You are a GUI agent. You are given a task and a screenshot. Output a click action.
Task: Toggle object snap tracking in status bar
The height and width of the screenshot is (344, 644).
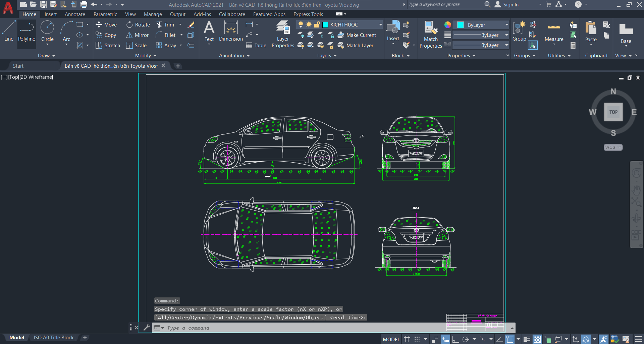[499, 339]
